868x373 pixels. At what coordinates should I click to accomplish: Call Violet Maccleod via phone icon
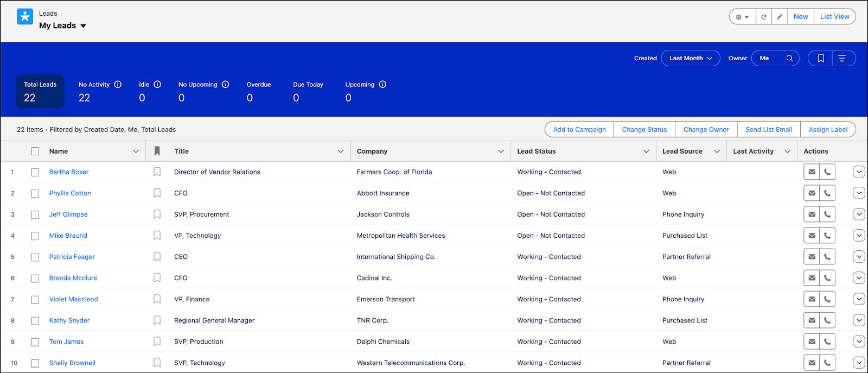click(827, 299)
